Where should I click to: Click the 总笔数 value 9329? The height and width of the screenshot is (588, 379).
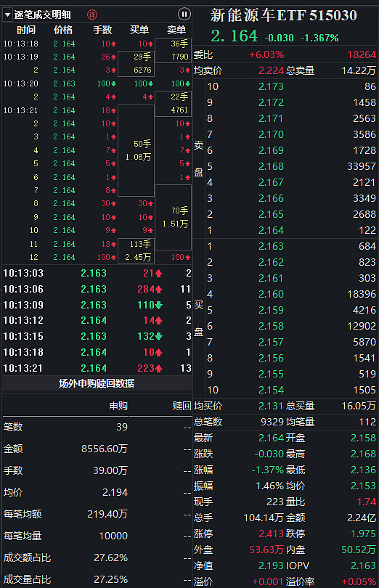[272, 422]
